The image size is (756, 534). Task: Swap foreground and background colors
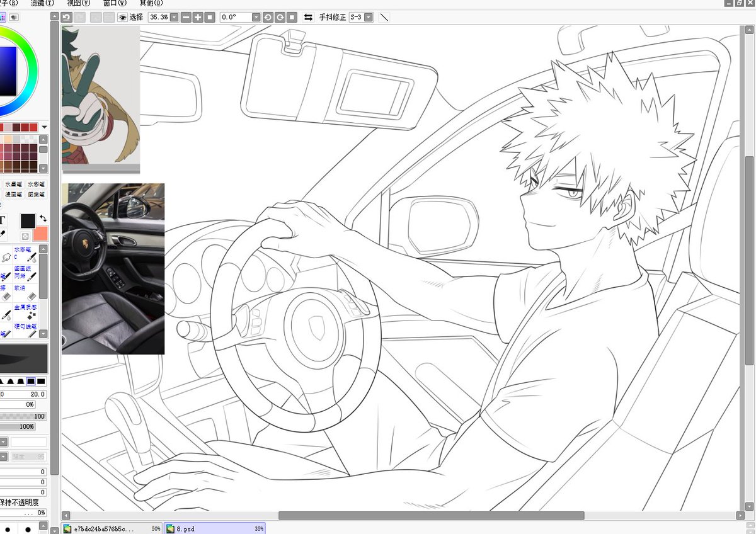43,218
